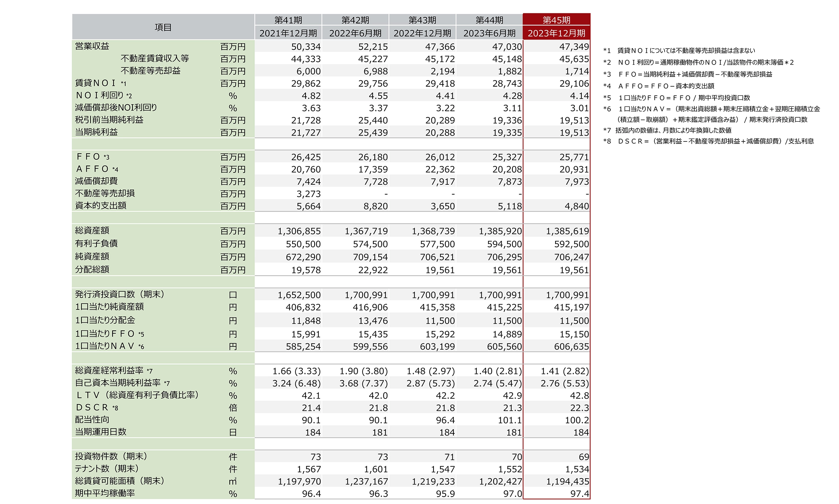Click the 減価償却費 row label

[96, 181]
